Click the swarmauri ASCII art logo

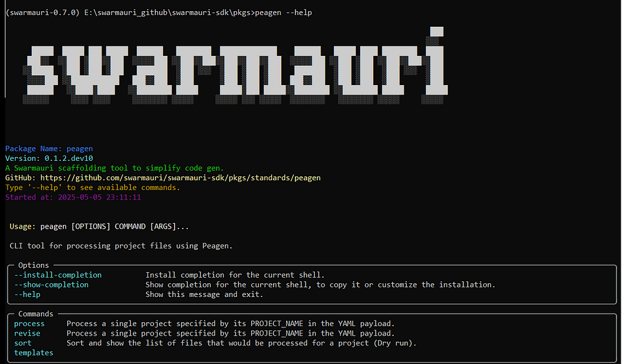click(x=235, y=65)
